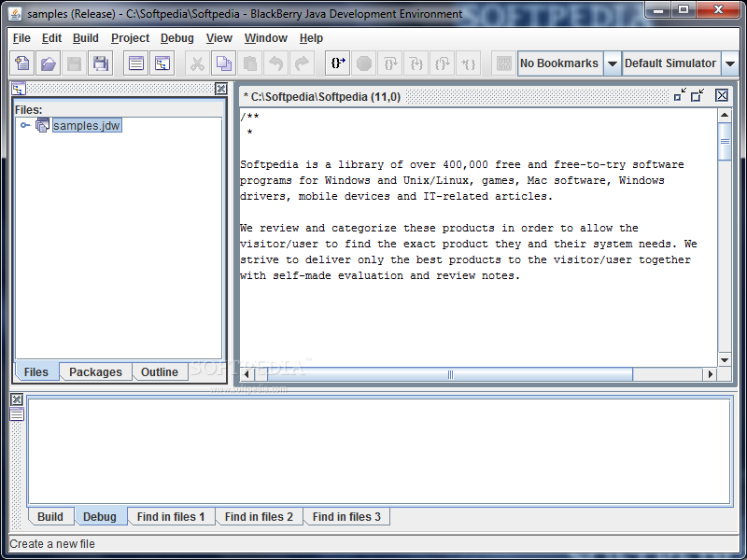The image size is (747, 560).
Task: Open the Build menu
Action: click(x=86, y=38)
